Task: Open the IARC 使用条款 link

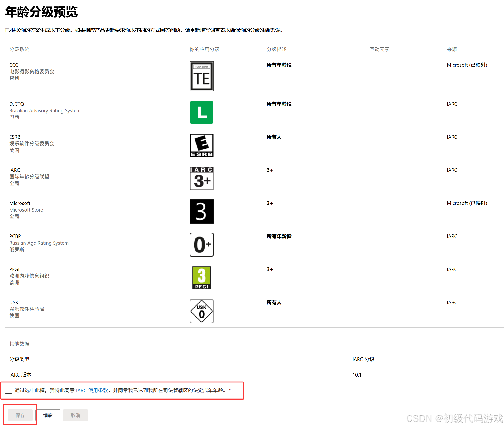Action: (92, 390)
